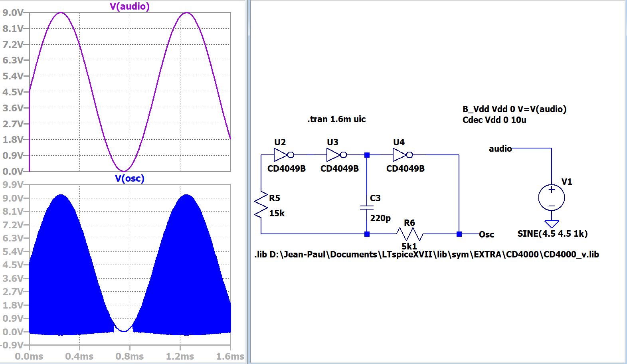Click the R6 reference designator
This screenshot has width=627, height=364.
409,223
